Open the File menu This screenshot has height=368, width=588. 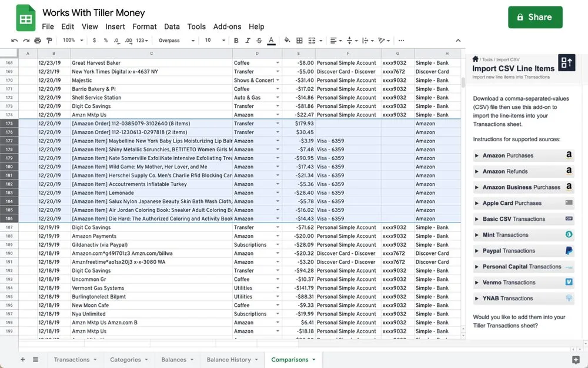tap(48, 26)
